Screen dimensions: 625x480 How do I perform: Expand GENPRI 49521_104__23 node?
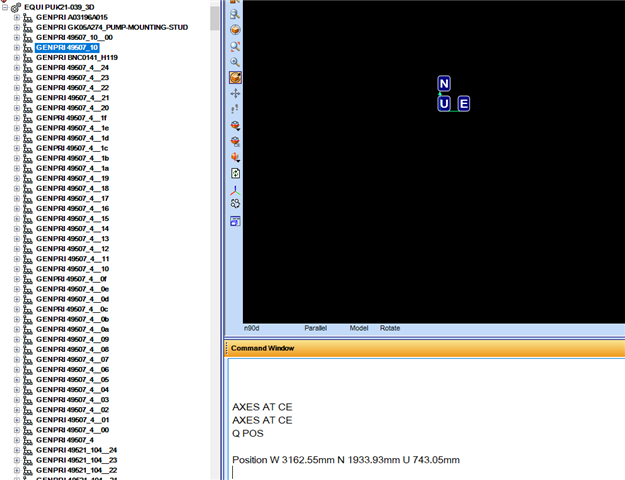click(x=17, y=460)
